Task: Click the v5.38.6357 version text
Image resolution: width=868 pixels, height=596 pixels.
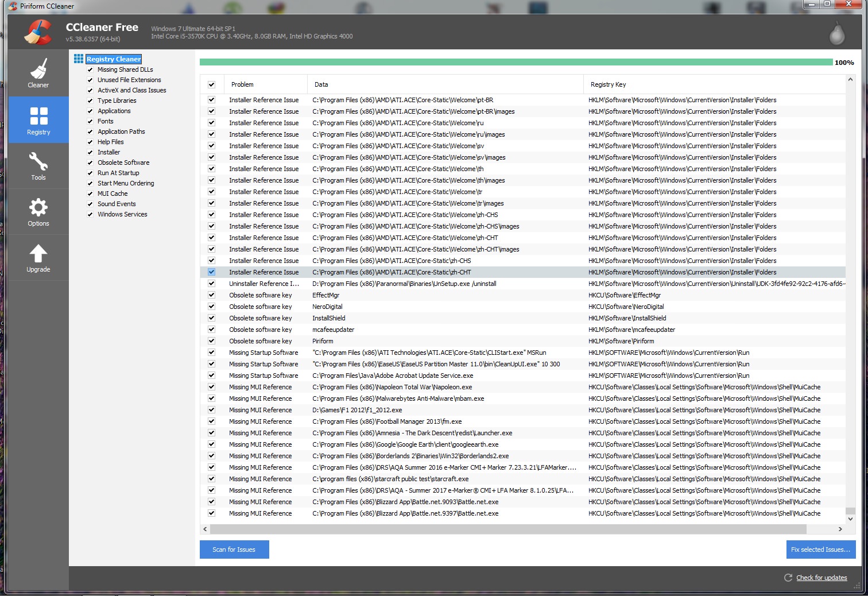Action: pos(93,39)
